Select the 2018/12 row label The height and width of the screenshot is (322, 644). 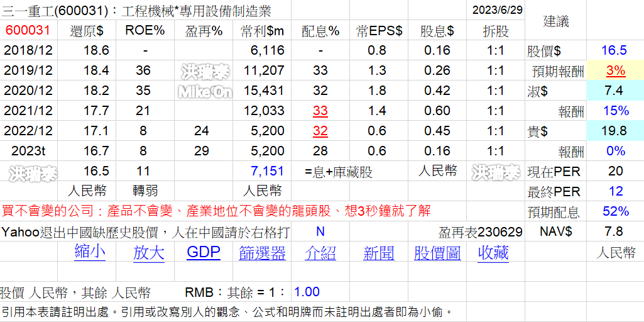28,50
